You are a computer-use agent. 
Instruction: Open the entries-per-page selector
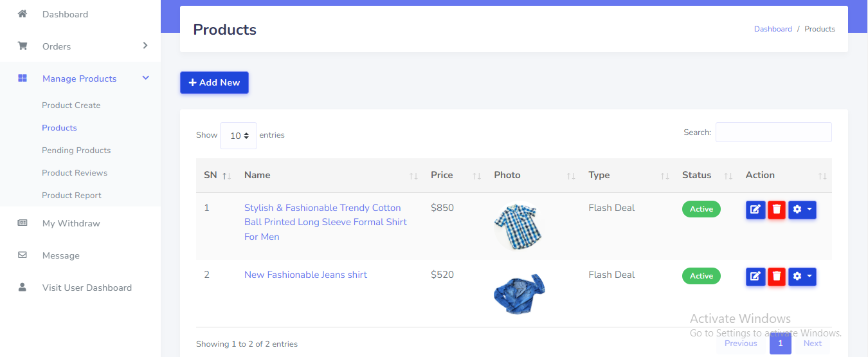pyautogui.click(x=239, y=136)
